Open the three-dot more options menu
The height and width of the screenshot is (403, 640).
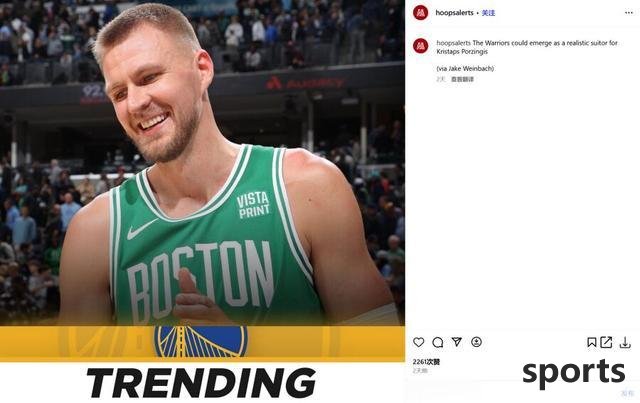(x=628, y=13)
